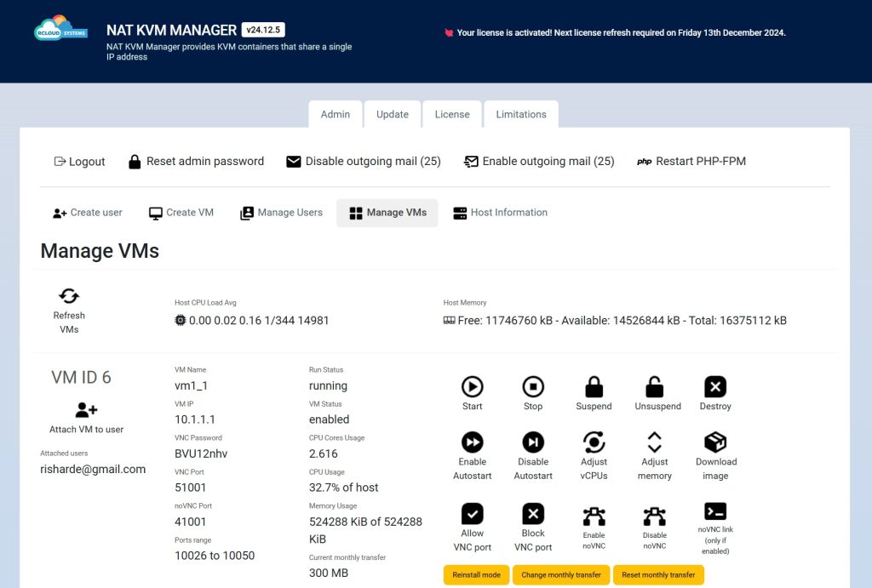Suspend the VM using the lock icon
Viewport: 872px width, 588px height.
pos(594,387)
